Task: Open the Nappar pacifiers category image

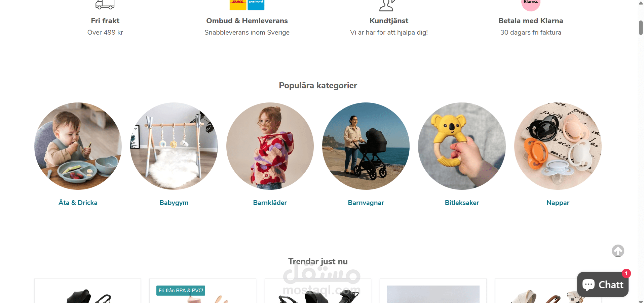Action: click(x=558, y=146)
